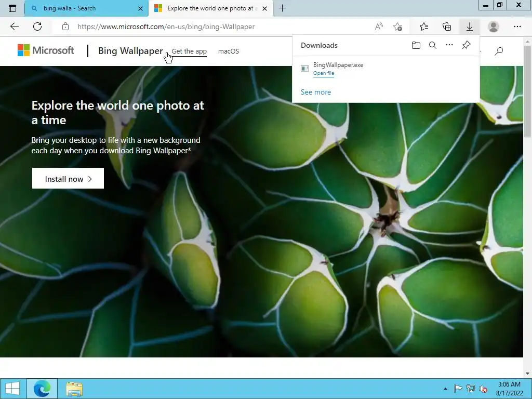
Task: Click Microsoft Edge taskbar icon
Action: pyautogui.click(x=42, y=389)
